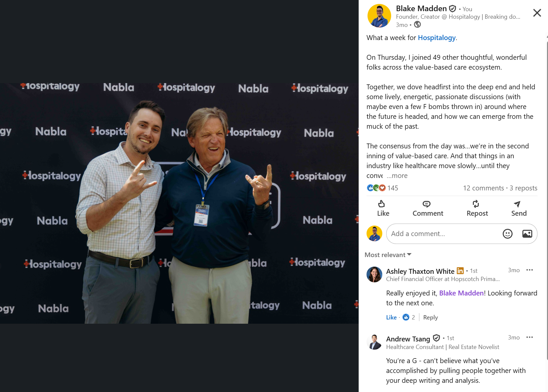Open options menu on Andrew Tsang's comment
Screen dimensions: 548x392
pos(529,337)
